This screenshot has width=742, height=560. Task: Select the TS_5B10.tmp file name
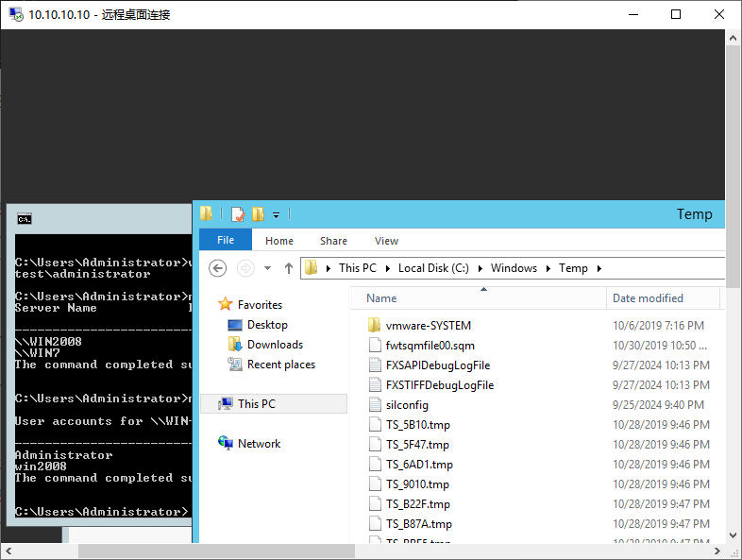click(x=418, y=425)
